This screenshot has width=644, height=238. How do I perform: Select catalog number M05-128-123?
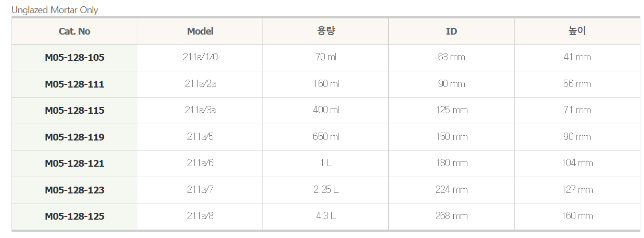click(74, 190)
